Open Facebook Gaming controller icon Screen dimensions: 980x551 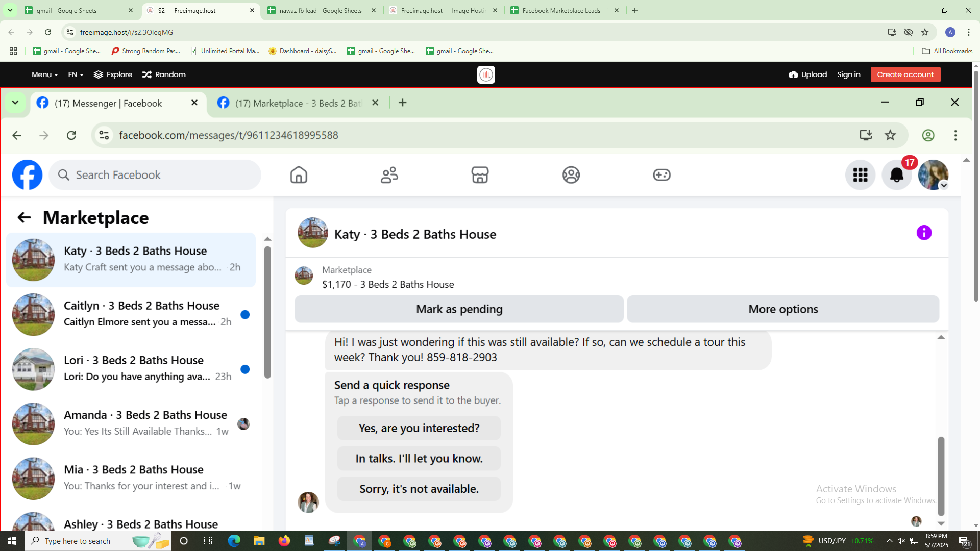(661, 175)
